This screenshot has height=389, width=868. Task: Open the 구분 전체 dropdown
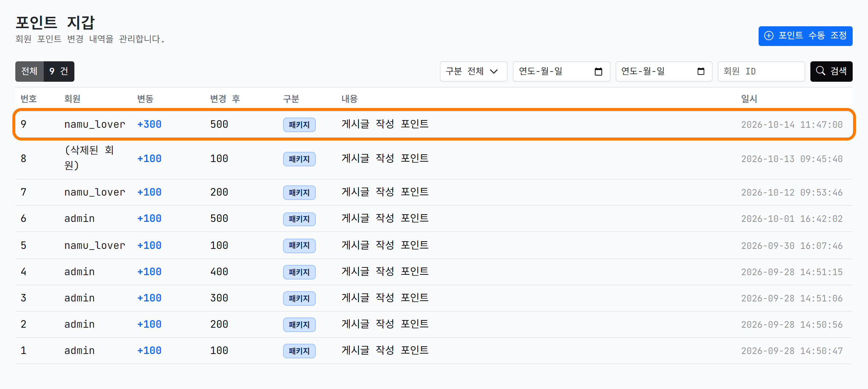pyautogui.click(x=473, y=72)
